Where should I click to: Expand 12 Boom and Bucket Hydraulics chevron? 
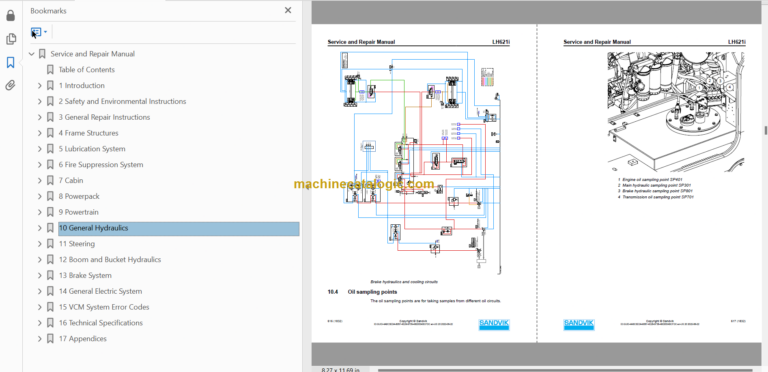40,259
